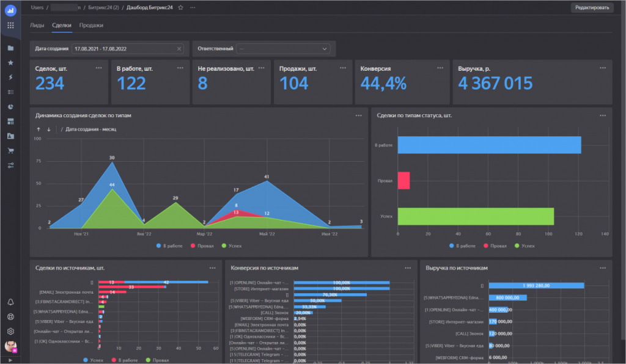Open marketplace cart icon in sidebar
626x364 pixels.
pos(11,151)
